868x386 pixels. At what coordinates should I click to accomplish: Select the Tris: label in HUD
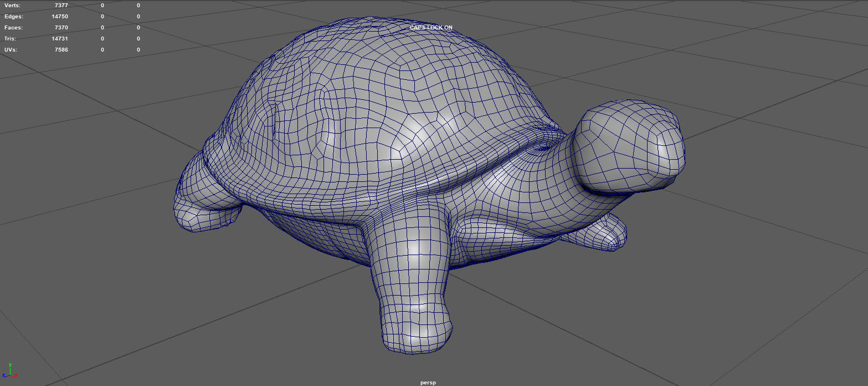[x=11, y=39]
